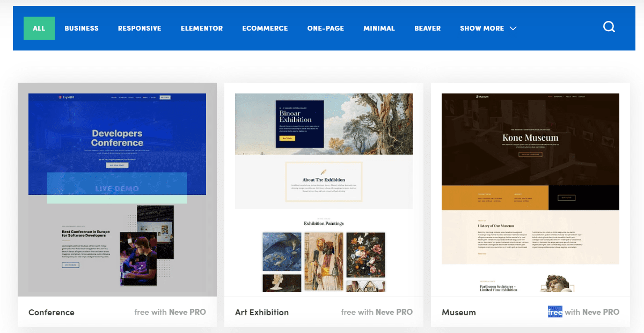Open LIVE DEMO of the Conference template

(x=117, y=187)
